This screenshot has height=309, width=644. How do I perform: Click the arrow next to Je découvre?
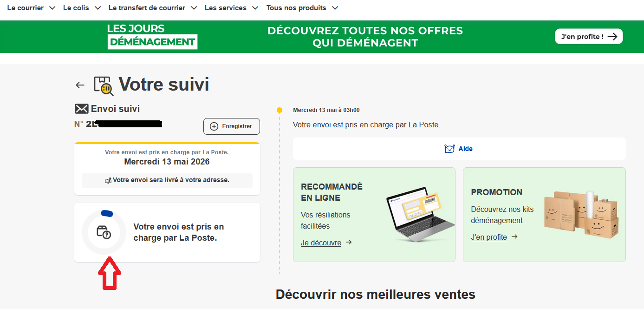pyautogui.click(x=349, y=242)
